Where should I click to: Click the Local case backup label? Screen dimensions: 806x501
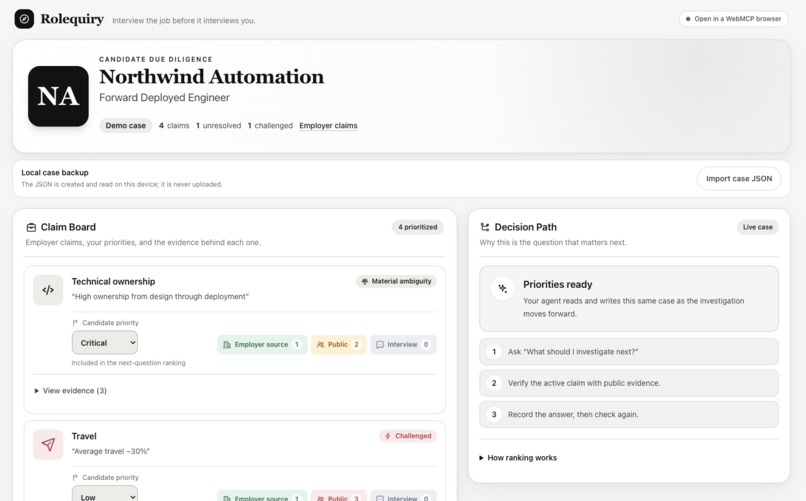pos(55,173)
